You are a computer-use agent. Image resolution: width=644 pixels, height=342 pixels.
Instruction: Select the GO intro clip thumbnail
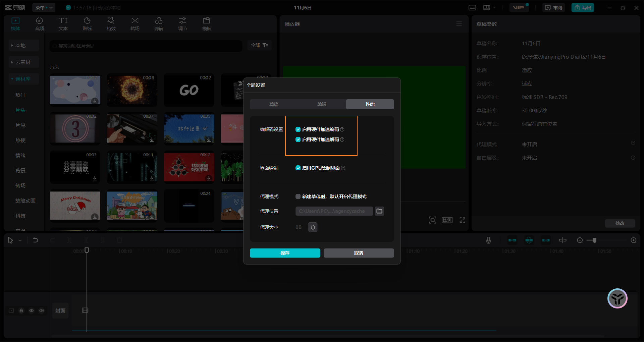[189, 91]
